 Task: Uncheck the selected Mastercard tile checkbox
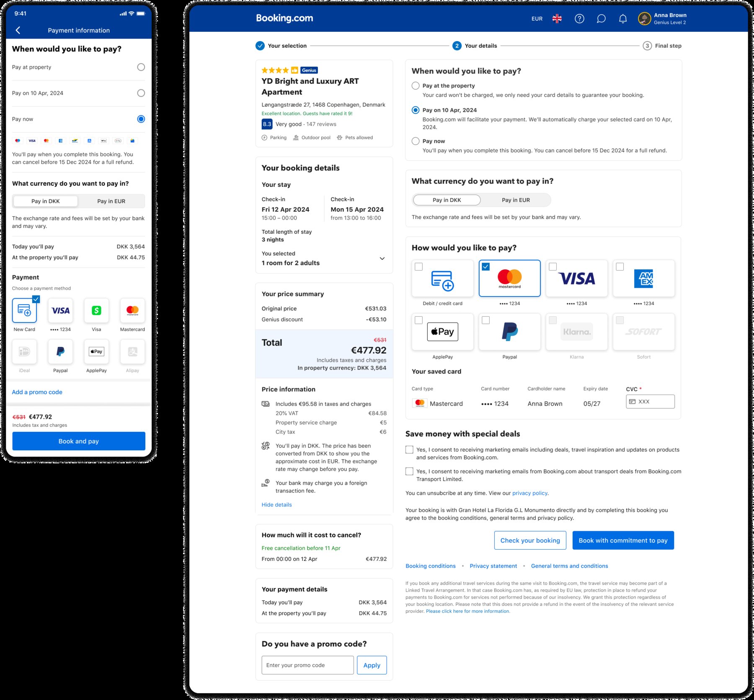click(486, 266)
